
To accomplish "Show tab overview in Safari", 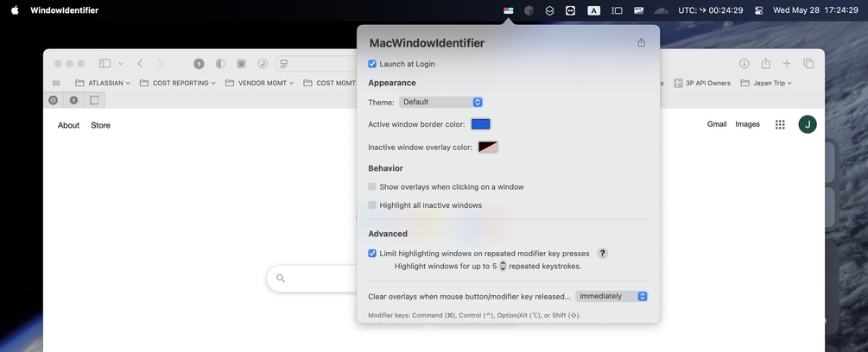I will 808,64.
